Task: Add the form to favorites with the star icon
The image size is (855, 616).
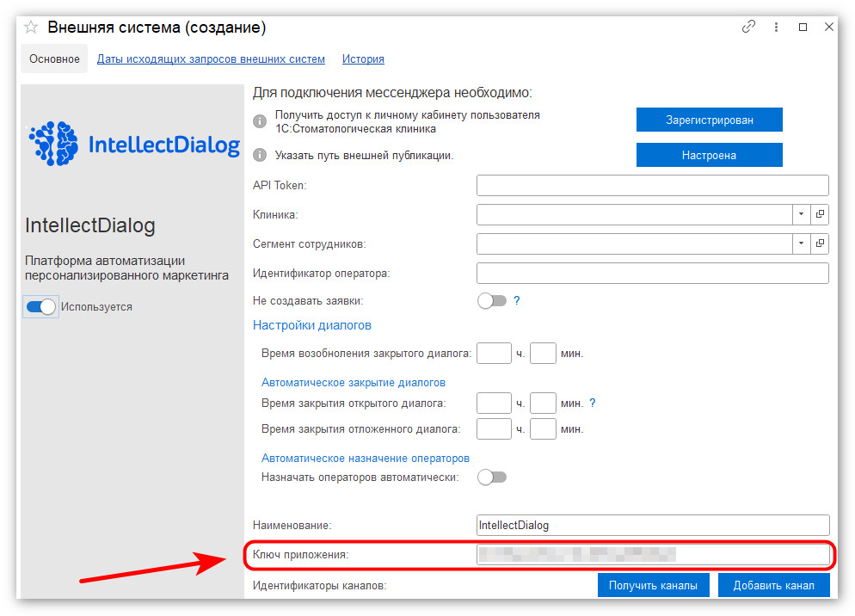Action: [31, 27]
